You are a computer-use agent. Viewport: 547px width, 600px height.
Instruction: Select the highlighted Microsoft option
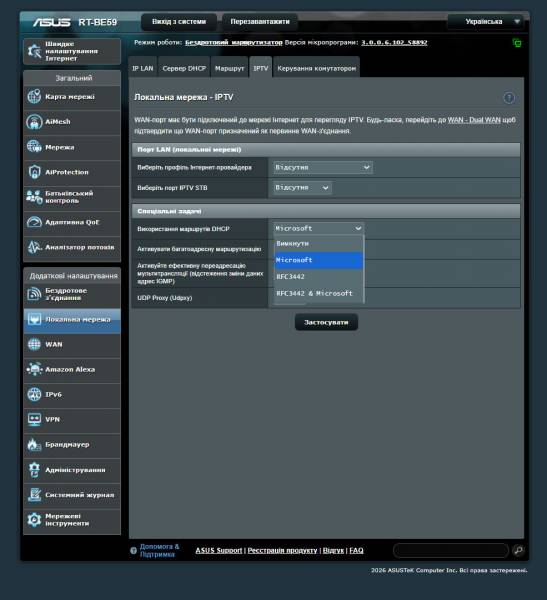click(x=318, y=260)
